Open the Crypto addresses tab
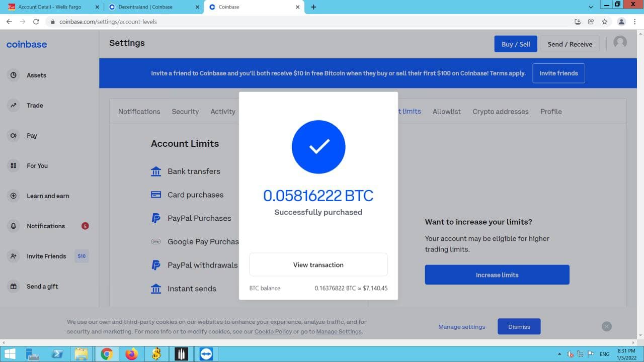 [x=501, y=112]
